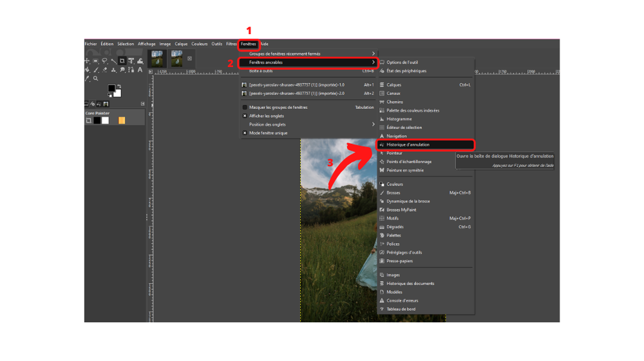
Task: Click the foreground color swatch
Action: click(x=111, y=88)
